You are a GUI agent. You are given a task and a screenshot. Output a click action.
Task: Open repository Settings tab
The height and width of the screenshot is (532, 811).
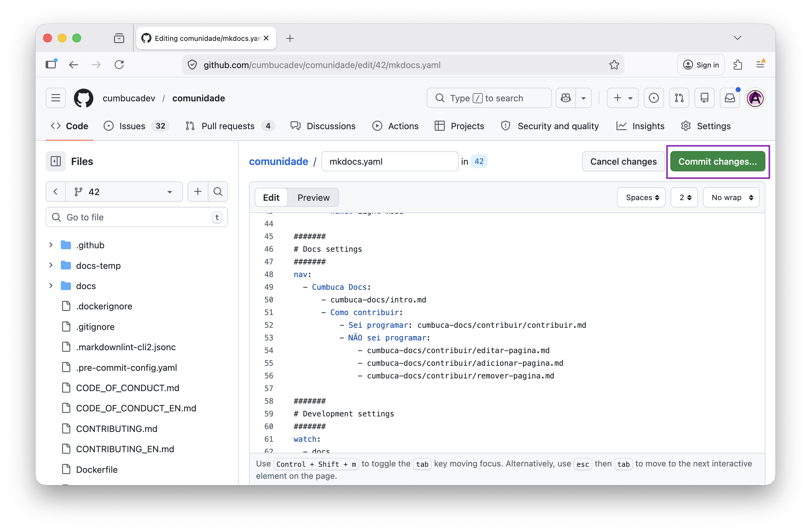coord(706,126)
